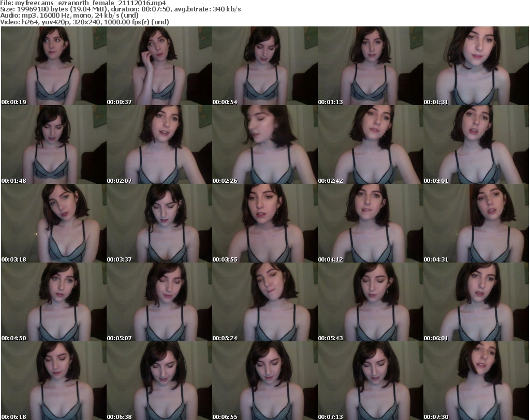Select the thumbnail stamped 00:07:30
Screen dimensions: 530x420
click(x=476, y=381)
